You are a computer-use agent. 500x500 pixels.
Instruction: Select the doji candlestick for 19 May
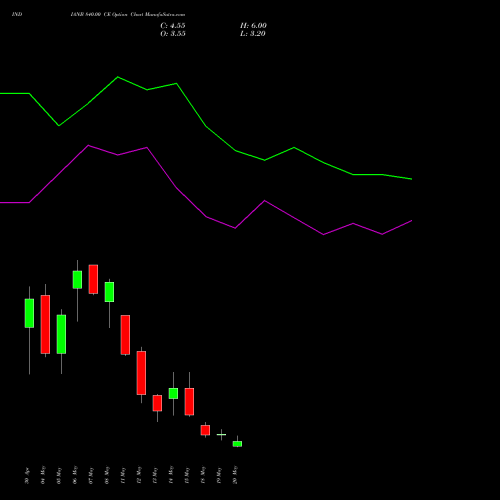click(221, 435)
